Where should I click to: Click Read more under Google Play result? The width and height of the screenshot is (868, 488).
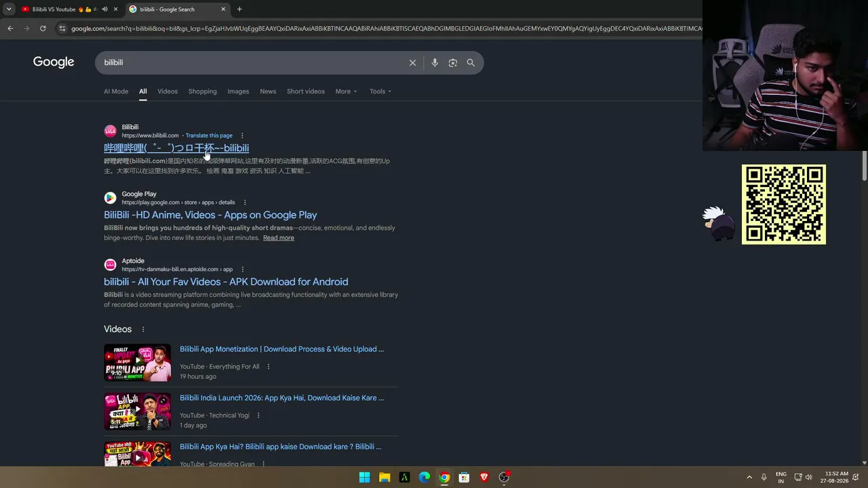279,238
